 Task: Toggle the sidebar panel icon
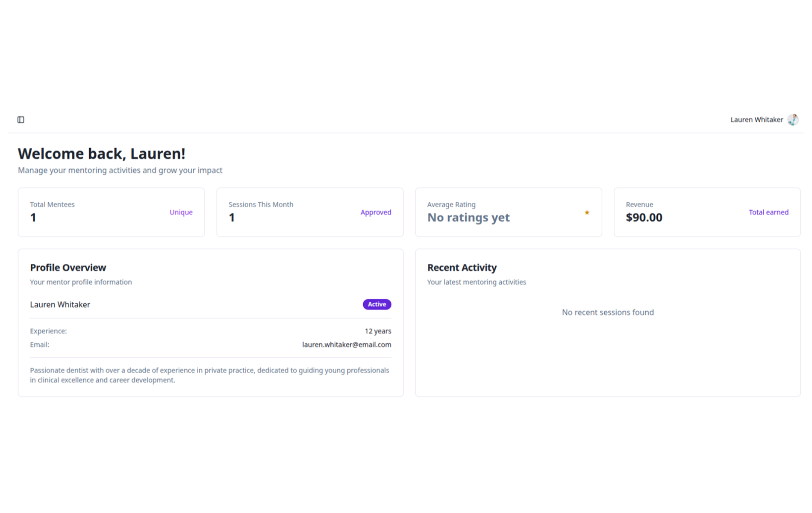(21, 120)
